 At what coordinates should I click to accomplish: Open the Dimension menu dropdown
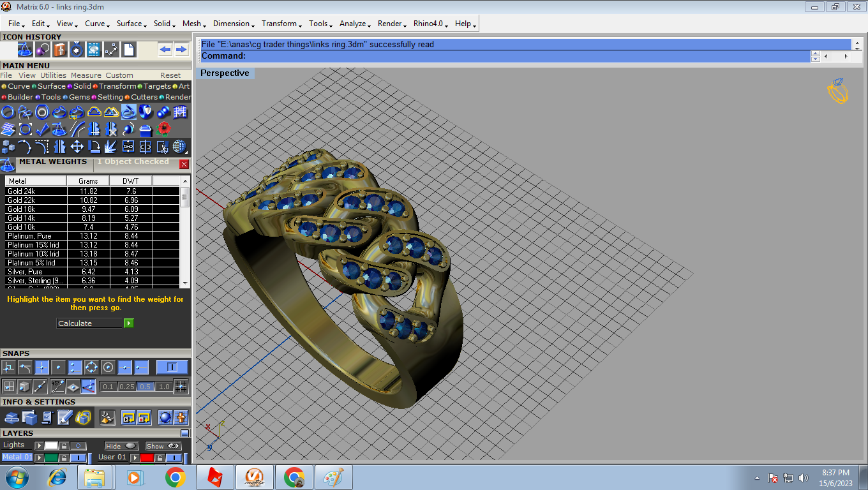coord(234,24)
